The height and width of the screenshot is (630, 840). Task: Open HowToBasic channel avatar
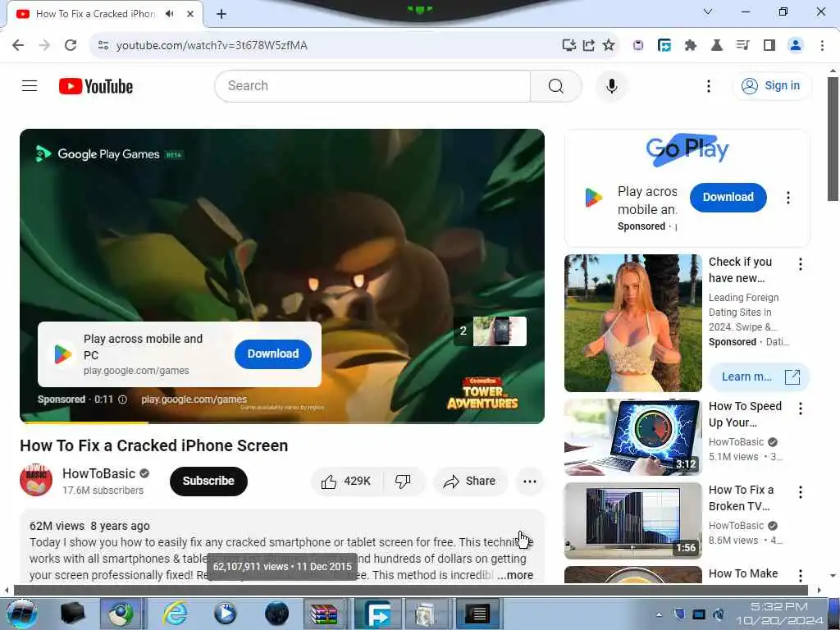36,481
